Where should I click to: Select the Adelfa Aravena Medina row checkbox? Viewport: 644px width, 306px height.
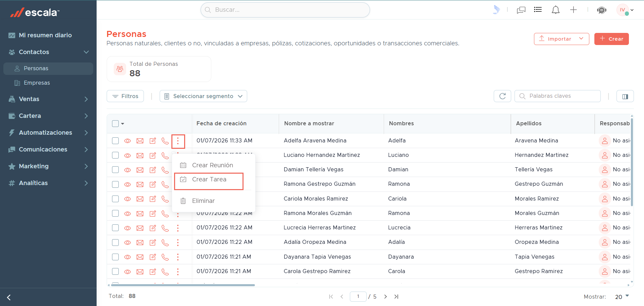[x=115, y=141]
